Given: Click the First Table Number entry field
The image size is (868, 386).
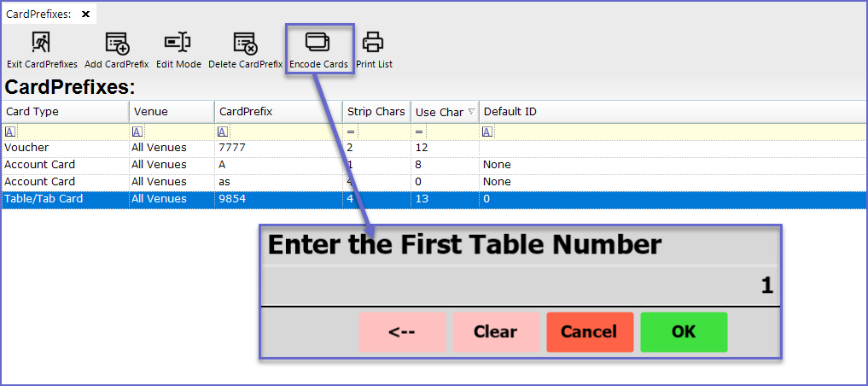Looking at the screenshot, I should click(x=521, y=285).
